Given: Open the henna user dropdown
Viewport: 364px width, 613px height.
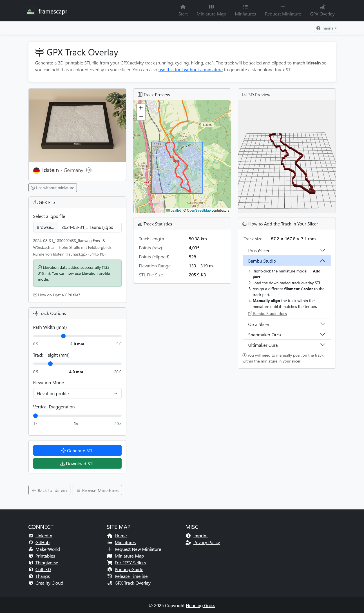Looking at the screenshot, I should (326, 28).
